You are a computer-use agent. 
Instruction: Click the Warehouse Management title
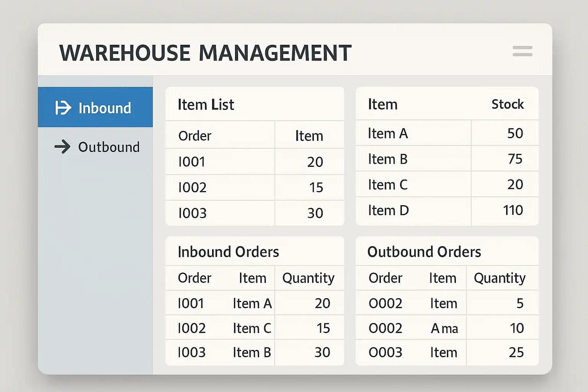205,53
